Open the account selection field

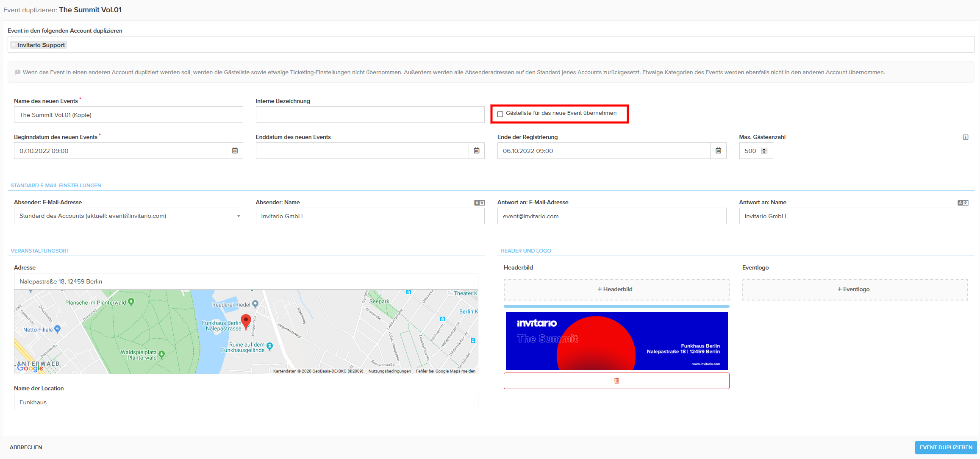[x=508, y=45]
